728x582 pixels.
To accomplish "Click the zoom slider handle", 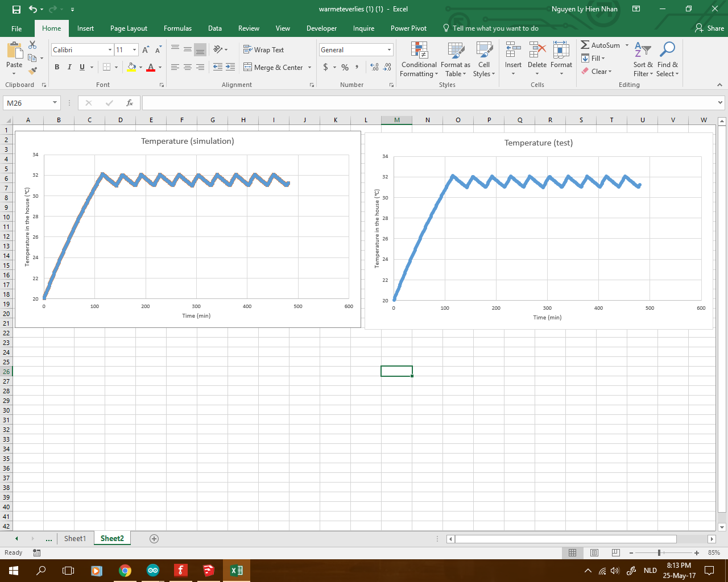I will click(x=659, y=552).
